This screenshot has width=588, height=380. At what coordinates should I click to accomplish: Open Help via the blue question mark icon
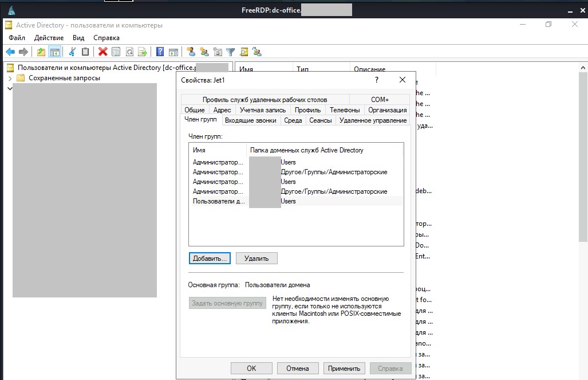pos(160,52)
